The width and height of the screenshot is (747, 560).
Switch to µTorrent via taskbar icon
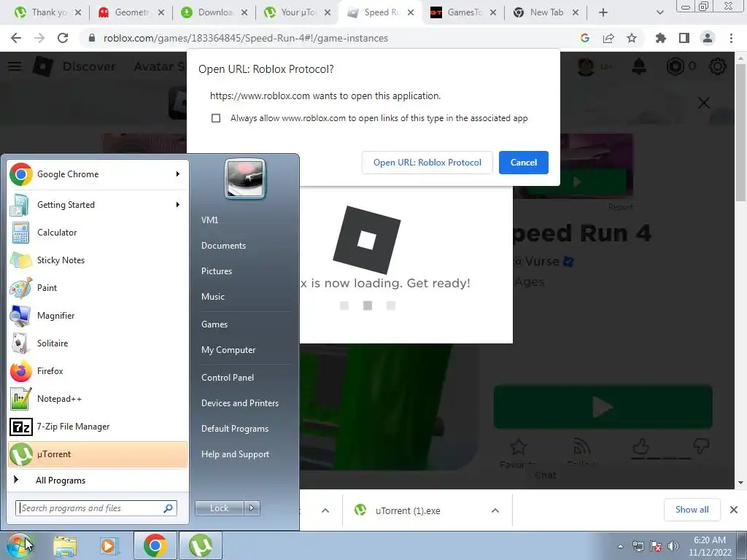(201, 545)
